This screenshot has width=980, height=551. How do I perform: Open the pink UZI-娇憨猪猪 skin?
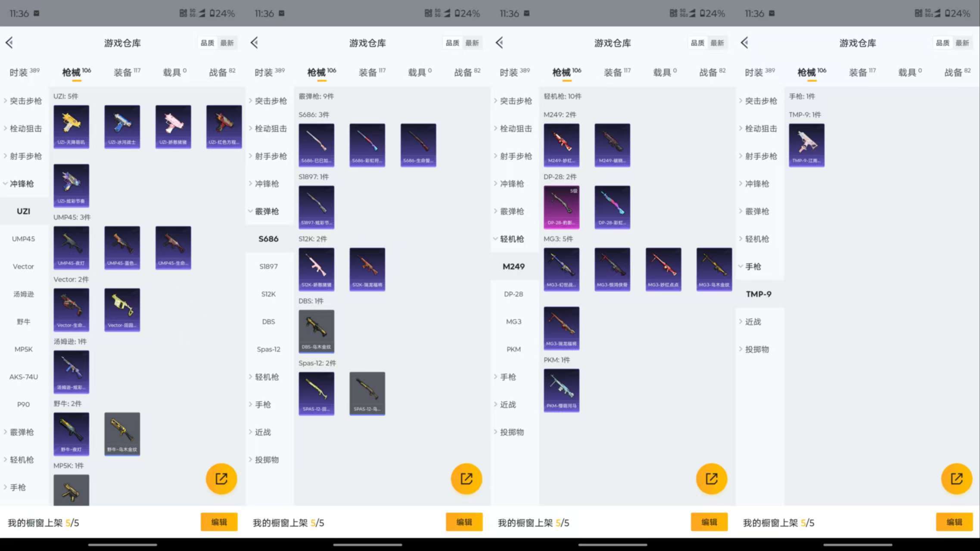[173, 127]
